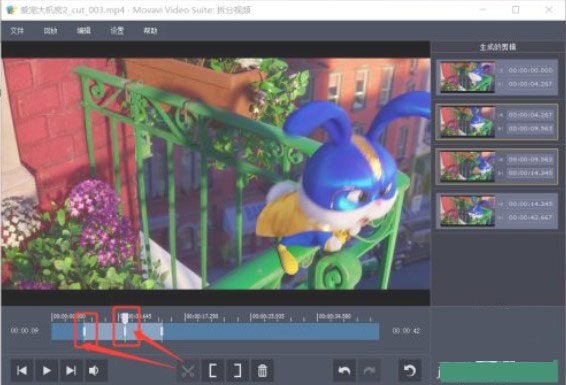Screen dimensions: 566x385
Task: Select the first cut marker on timeline
Action: tap(84, 331)
